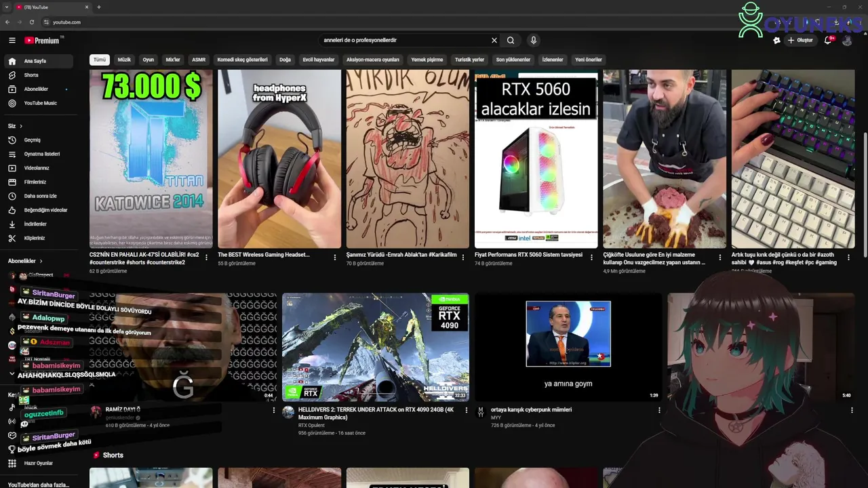Click the Oluştur create button

click(800, 40)
